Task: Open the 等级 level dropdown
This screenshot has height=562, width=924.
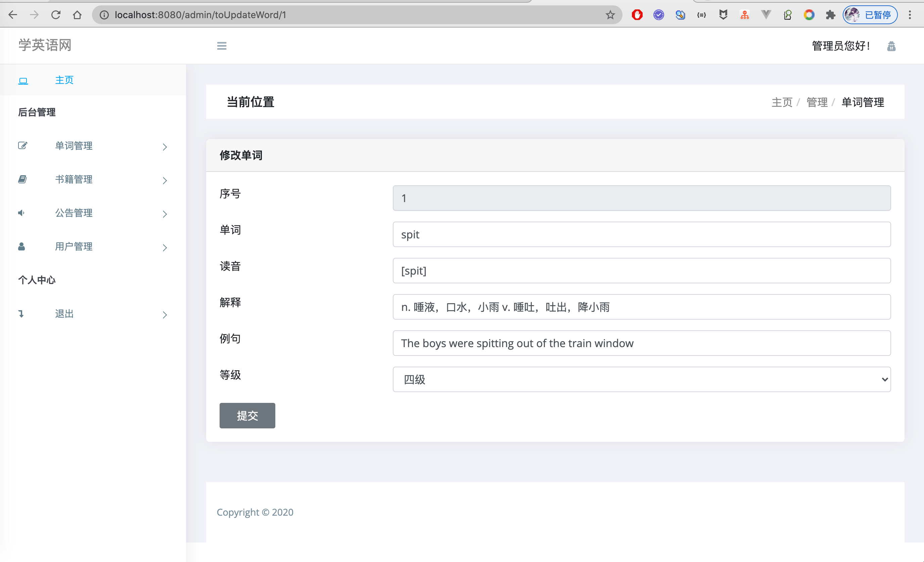Action: pos(641,379)
